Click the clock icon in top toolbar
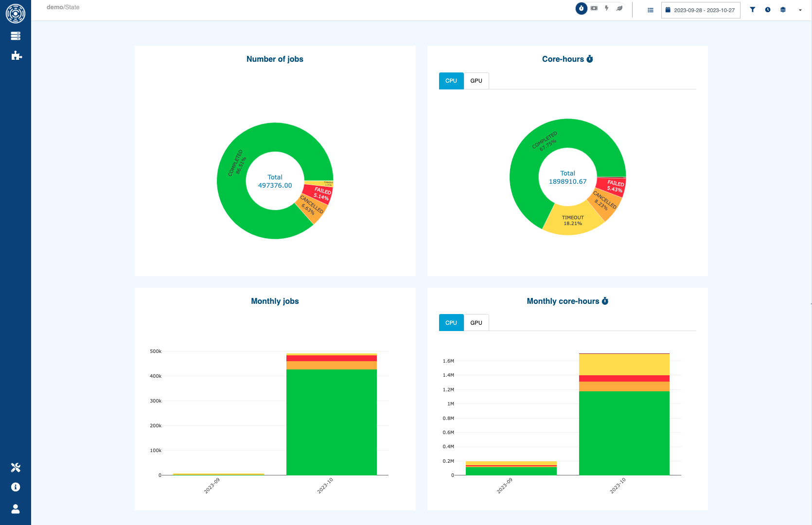The image size is (812, 525). (768, 10)
